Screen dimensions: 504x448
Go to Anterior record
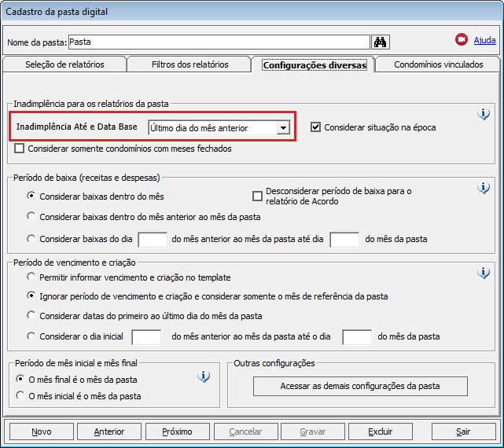point(109,431)
